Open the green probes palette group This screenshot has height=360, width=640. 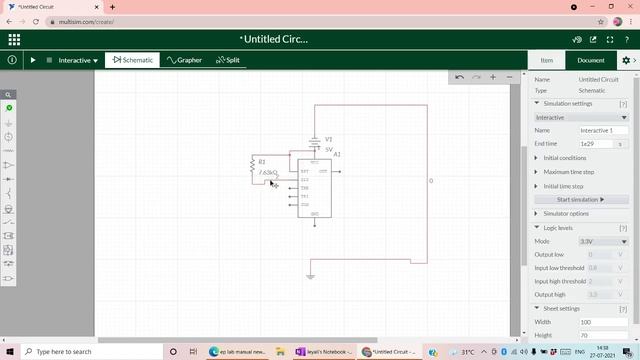(x=9, y=108)
